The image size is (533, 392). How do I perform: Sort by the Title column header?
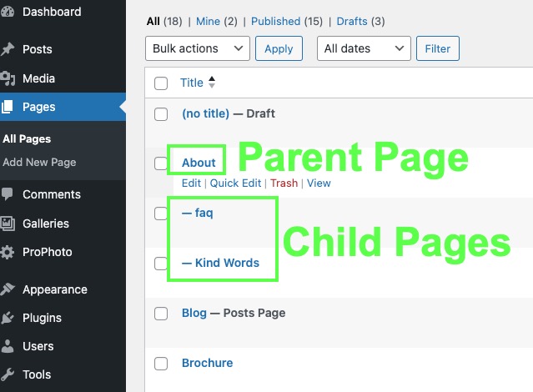pyautogui.click(x=192, y=83)
